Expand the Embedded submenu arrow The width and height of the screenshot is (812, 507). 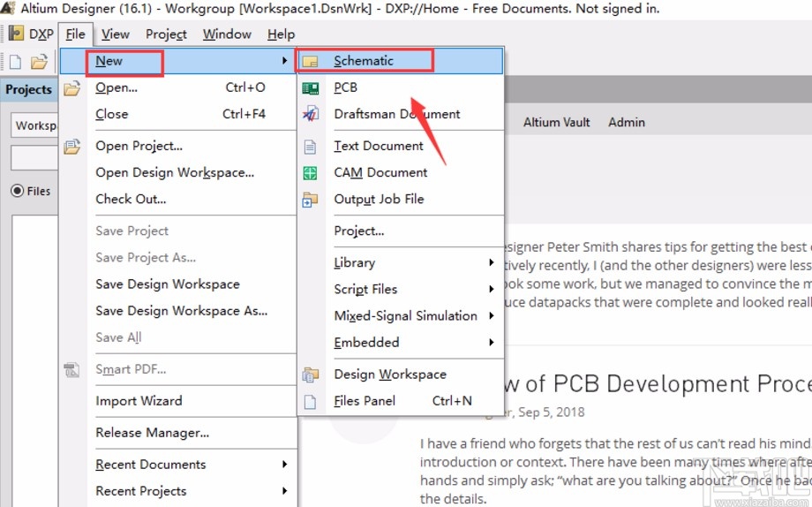pyautogui.click(x=491, y=342)
